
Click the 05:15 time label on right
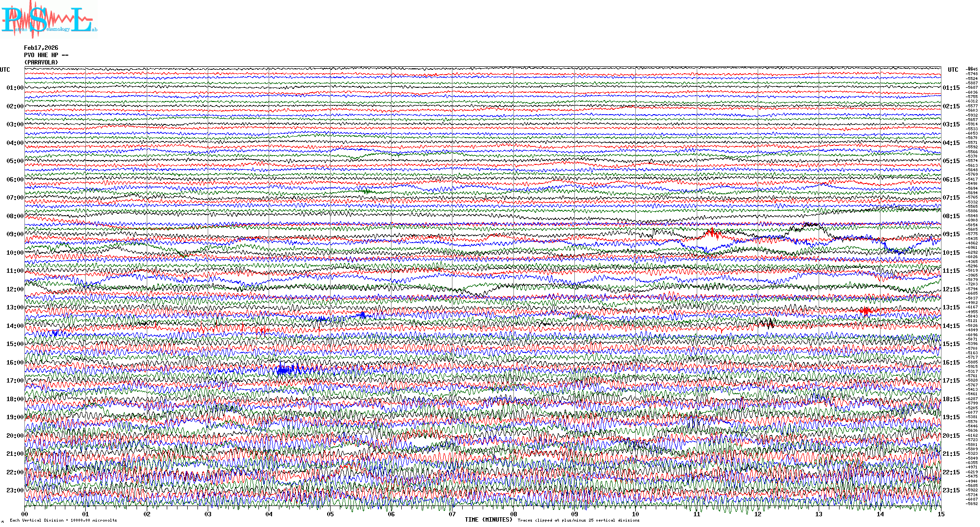[951, 161]
